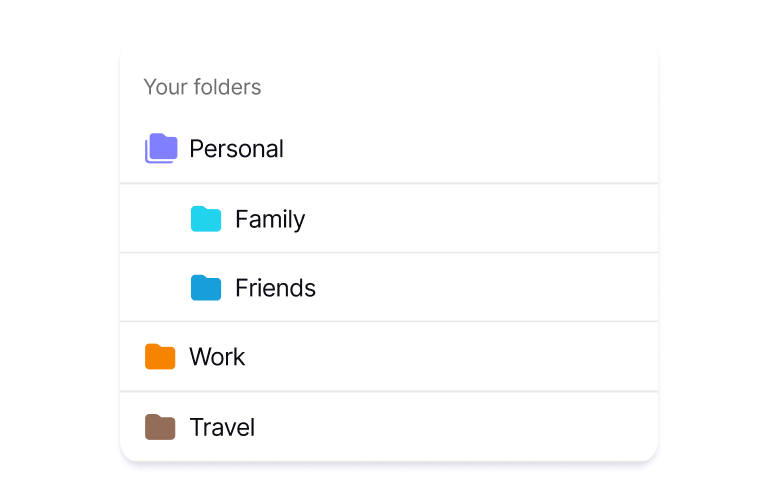Click empty space in the Friends row
The height and width of the screenshot is (500, 776).
pyautogui.click(x=480, y=288)
